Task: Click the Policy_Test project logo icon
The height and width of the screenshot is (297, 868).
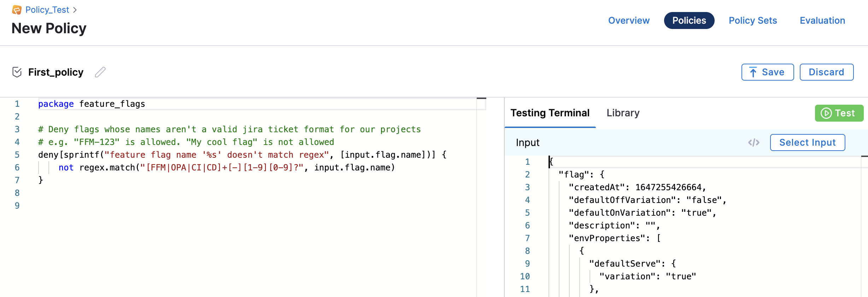Action: point(17,10)
